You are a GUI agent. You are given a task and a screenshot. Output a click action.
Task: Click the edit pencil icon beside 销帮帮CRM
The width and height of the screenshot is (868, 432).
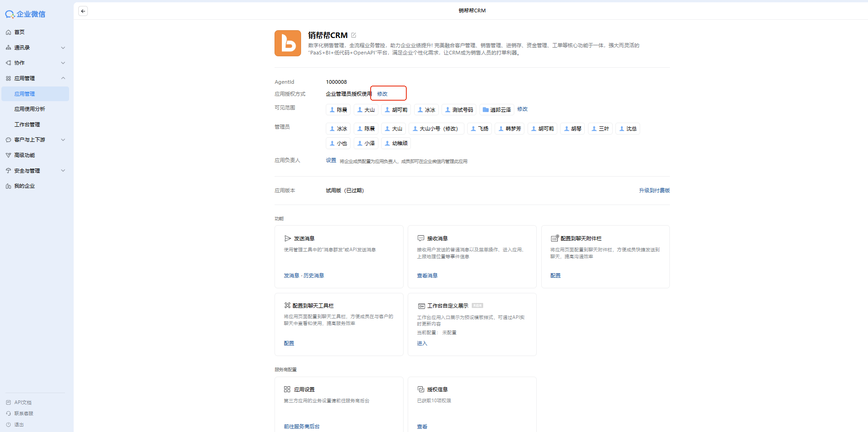[354, 35]
